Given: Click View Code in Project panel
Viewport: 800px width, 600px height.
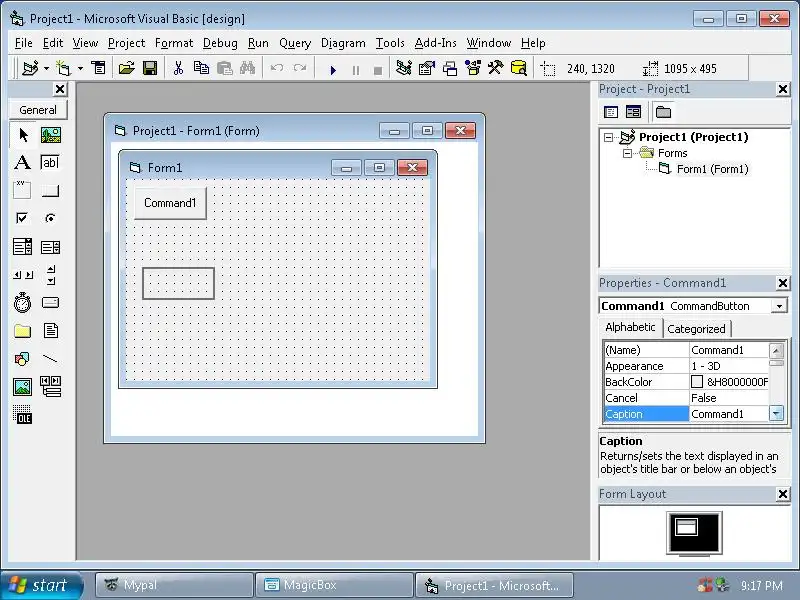Looking at the screenshot, I should pyautogui.click(x=611, y=112).
